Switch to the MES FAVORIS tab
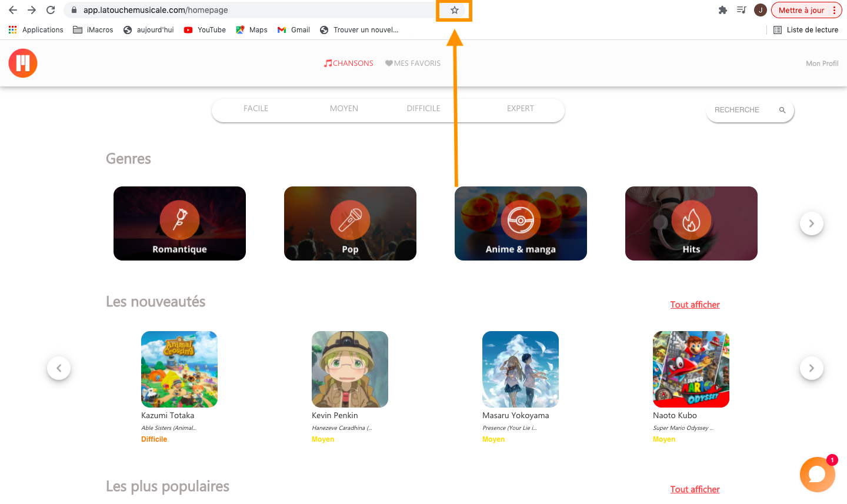This screenshot has width=847, height=504. click(413, 64)
